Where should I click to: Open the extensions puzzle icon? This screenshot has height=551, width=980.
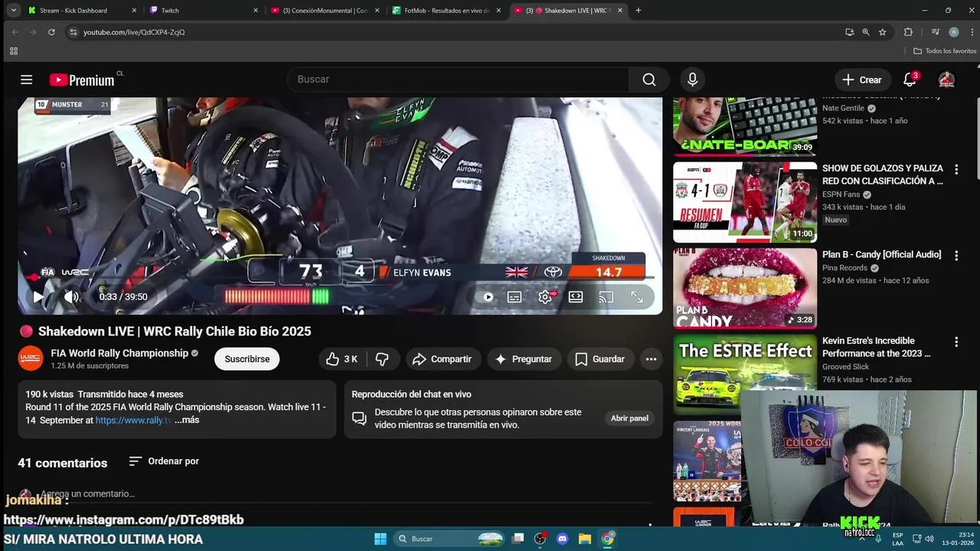(908, 32)
